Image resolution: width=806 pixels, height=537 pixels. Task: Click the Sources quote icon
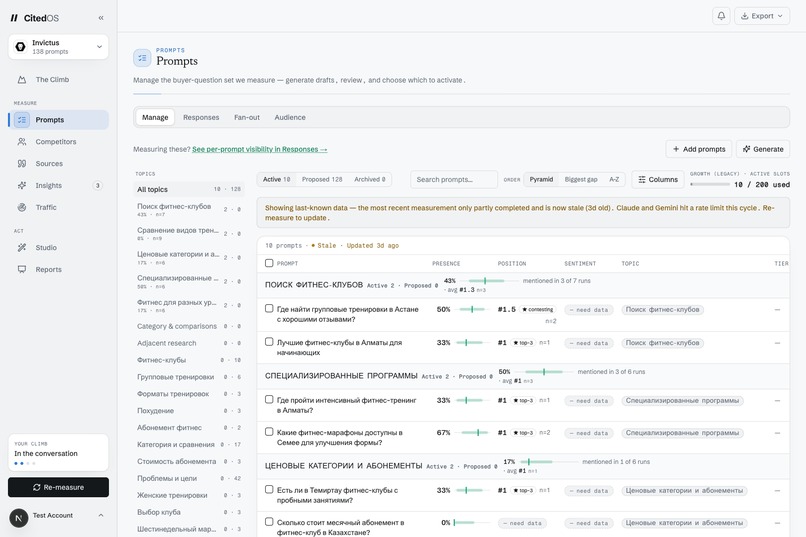click(x=22, y=163)
